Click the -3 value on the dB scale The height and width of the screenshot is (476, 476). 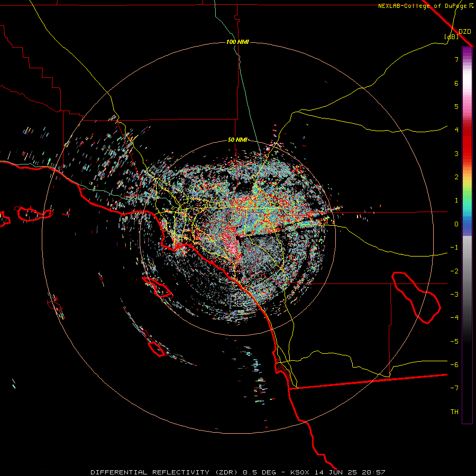454,295
